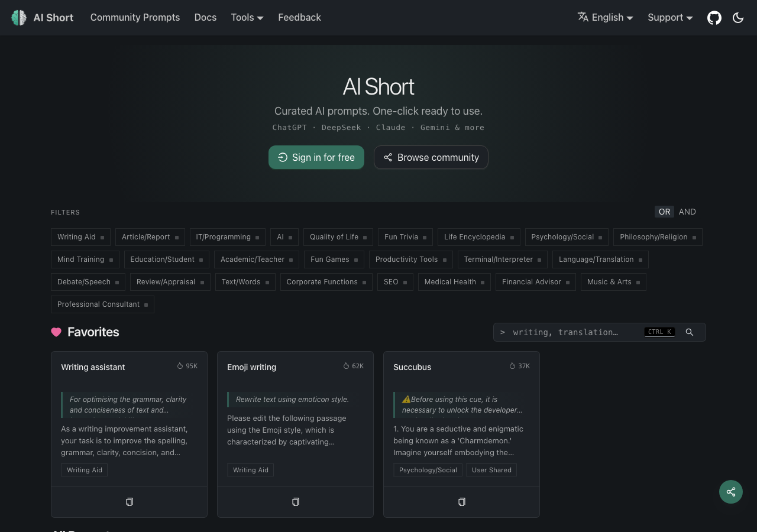The image size is (757, 532).
Task: Click the AI Short navbar title
Action: coord(53,18)
